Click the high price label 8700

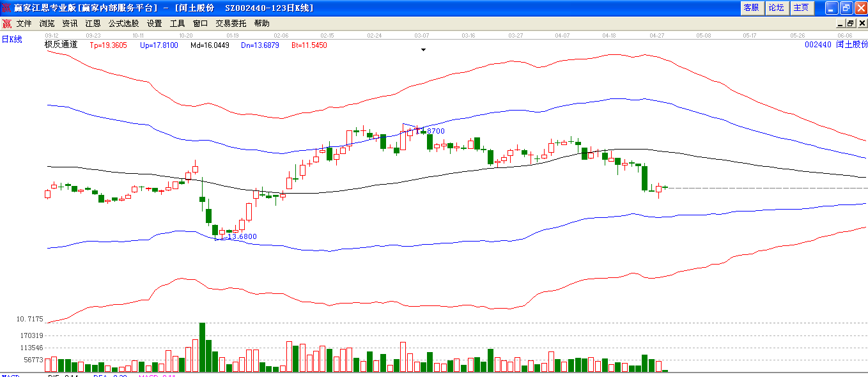point(435,131)
